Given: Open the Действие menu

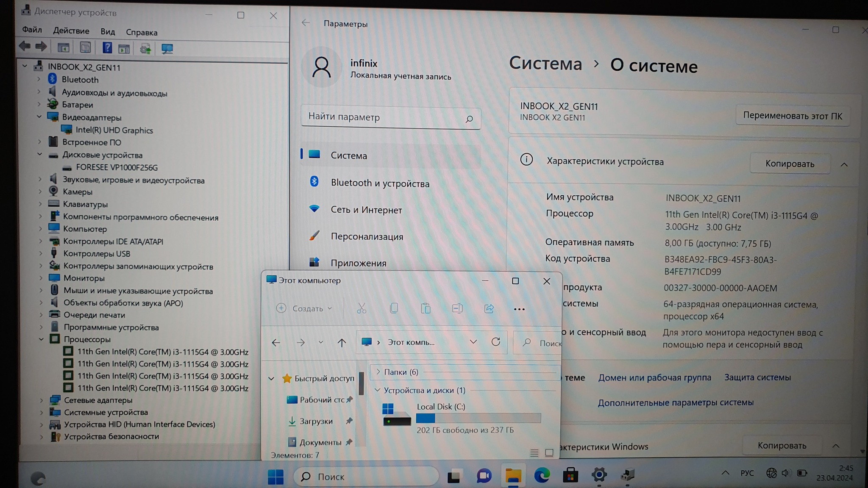Looking at the screenshot, I should coord(71,31).
